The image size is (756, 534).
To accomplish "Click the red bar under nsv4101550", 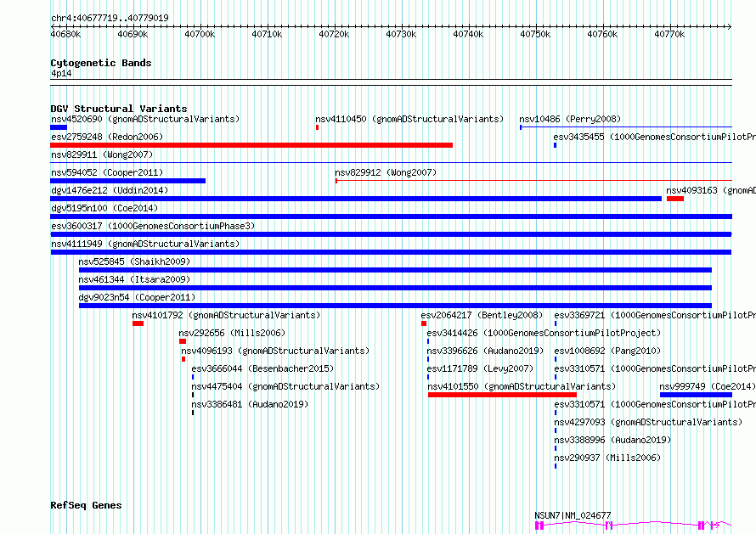I will tap(502, 395).
